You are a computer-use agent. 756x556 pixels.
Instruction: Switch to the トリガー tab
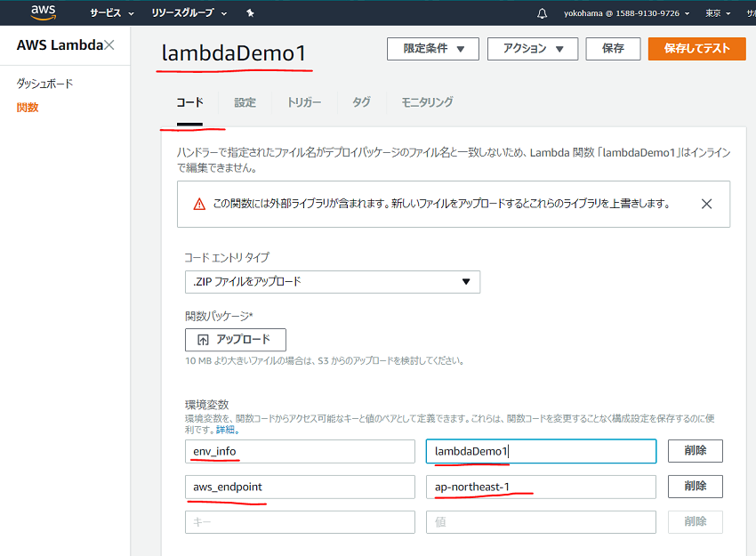(304, 102)
